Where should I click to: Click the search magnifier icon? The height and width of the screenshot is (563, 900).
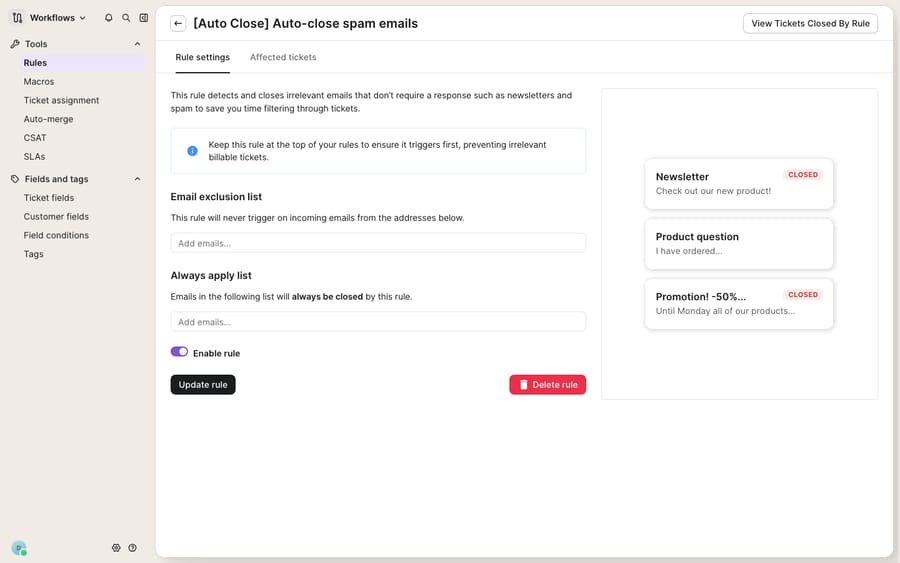point(126,18)
